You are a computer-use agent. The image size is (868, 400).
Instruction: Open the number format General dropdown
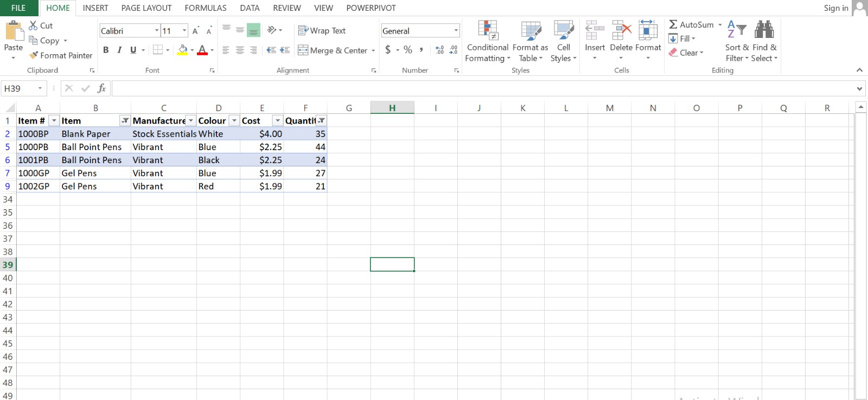pos(456,31)
